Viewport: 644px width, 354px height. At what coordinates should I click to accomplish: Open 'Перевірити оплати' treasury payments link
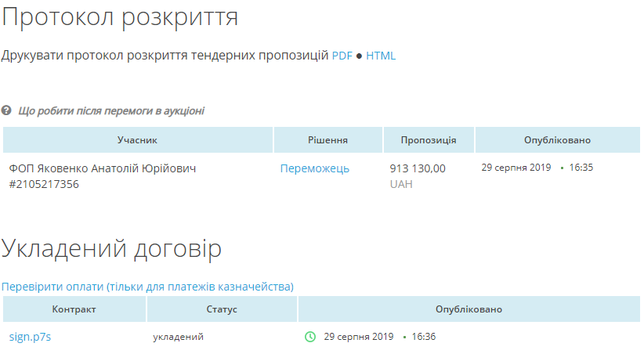[147, 287]
